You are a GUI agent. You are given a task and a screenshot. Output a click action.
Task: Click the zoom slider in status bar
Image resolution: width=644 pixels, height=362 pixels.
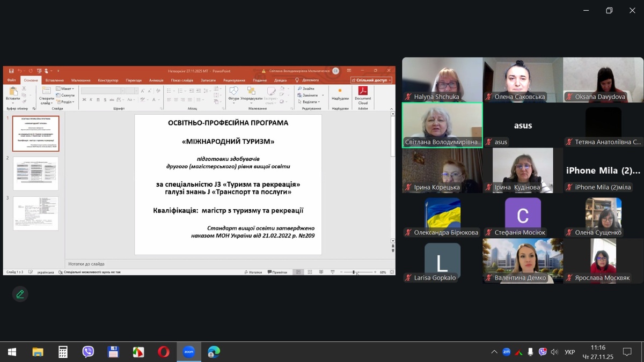click(356, 272)
